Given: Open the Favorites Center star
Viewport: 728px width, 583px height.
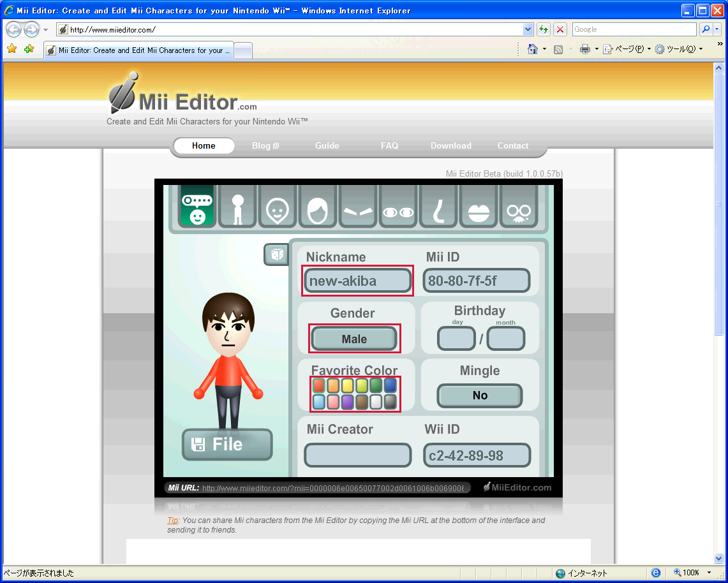Looking at the screenshot, I should (x=12, y=48).
